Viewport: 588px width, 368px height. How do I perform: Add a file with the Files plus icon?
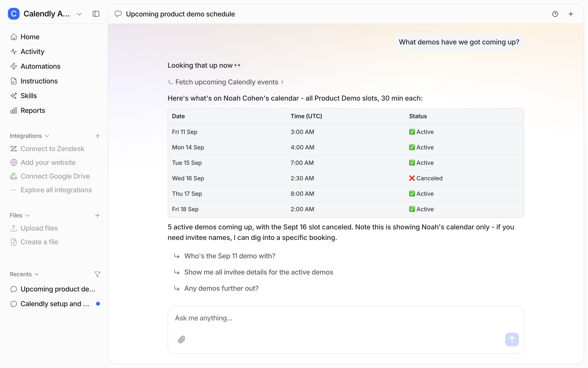coord(98,215)
